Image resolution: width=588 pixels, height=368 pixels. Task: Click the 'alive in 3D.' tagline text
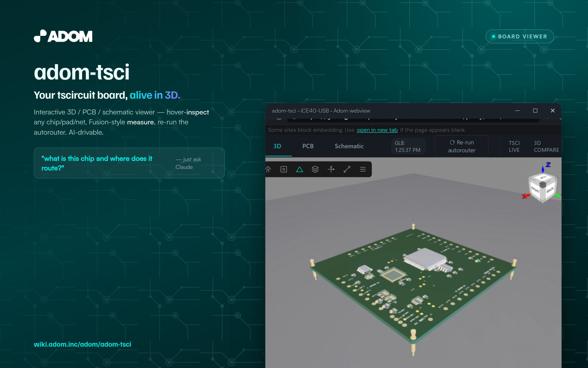coord(155,95)
